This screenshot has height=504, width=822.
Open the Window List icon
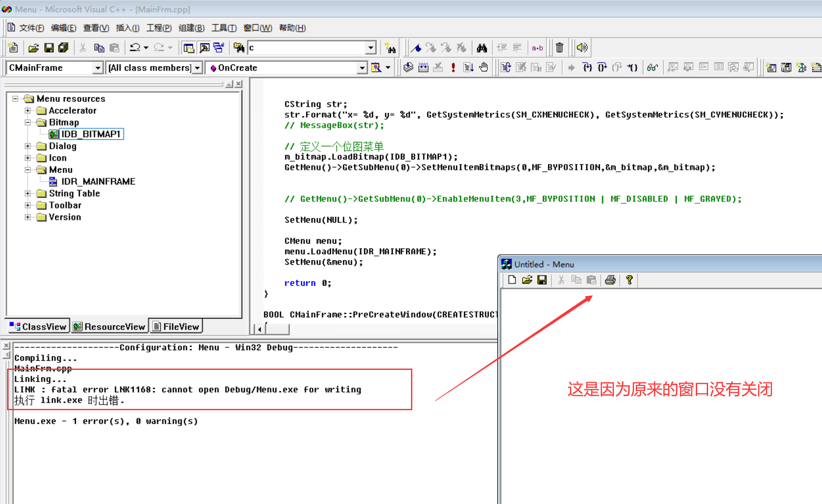[219, 47]
